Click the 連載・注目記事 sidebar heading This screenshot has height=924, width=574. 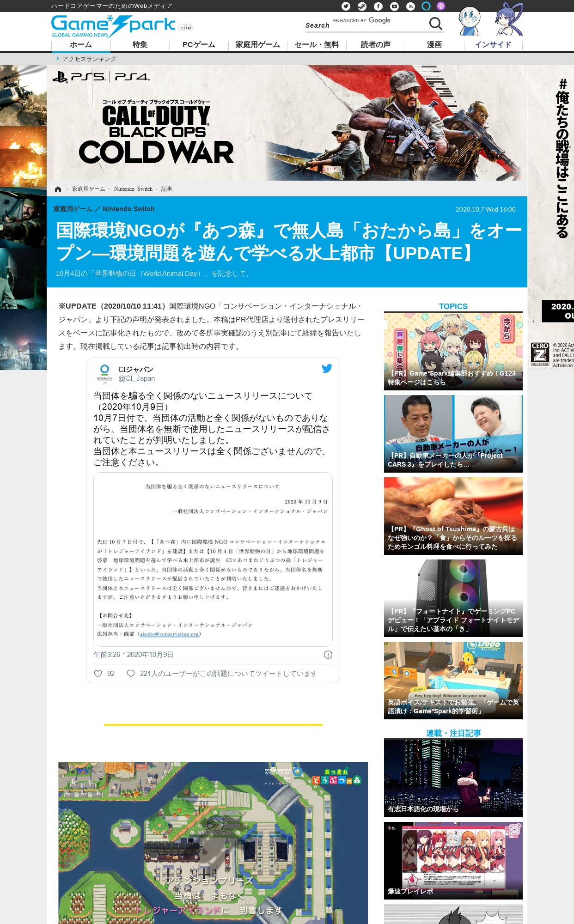pyautogui.click(x=453, y=733)
